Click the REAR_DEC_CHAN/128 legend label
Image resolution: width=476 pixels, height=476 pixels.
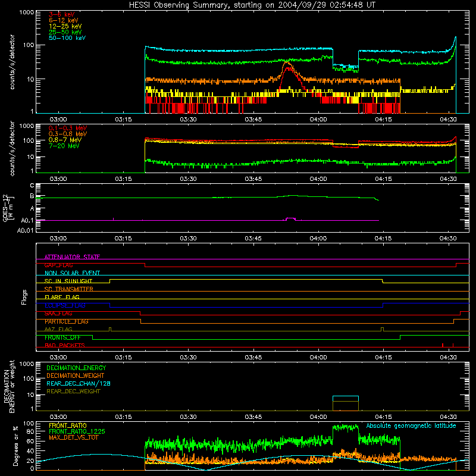[79, 383]
